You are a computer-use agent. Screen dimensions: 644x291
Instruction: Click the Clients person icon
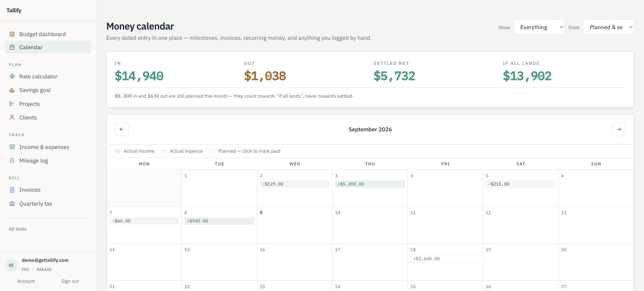point(12,117)
